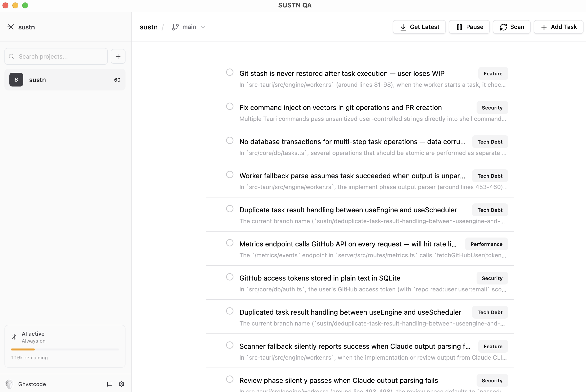The image size is (586, 392).
Task: Click the Ghvstcode profile avatar
Action: [x=9, y=384]
